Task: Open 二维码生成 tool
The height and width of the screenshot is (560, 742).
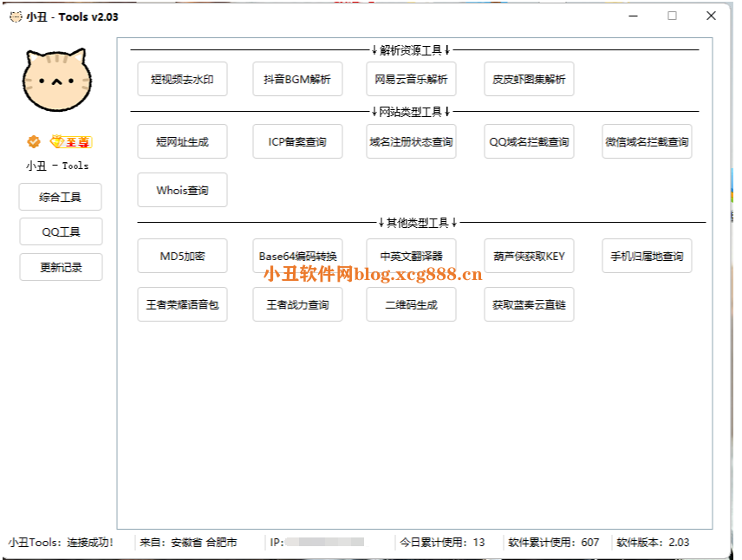Action: [411, 304]
